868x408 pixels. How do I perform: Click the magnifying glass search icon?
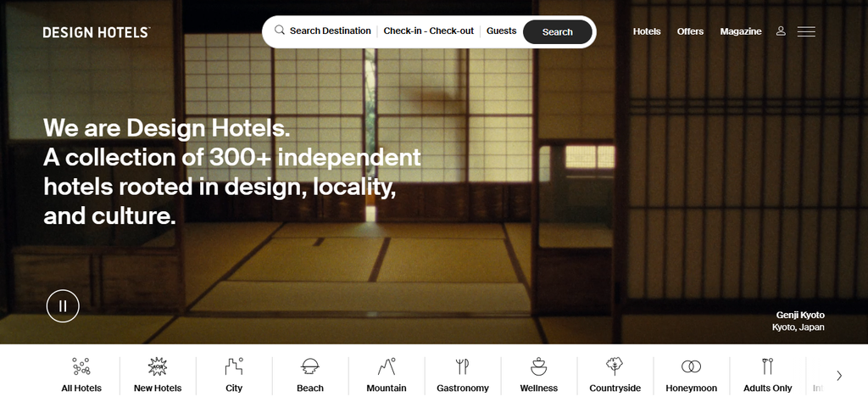280,31
